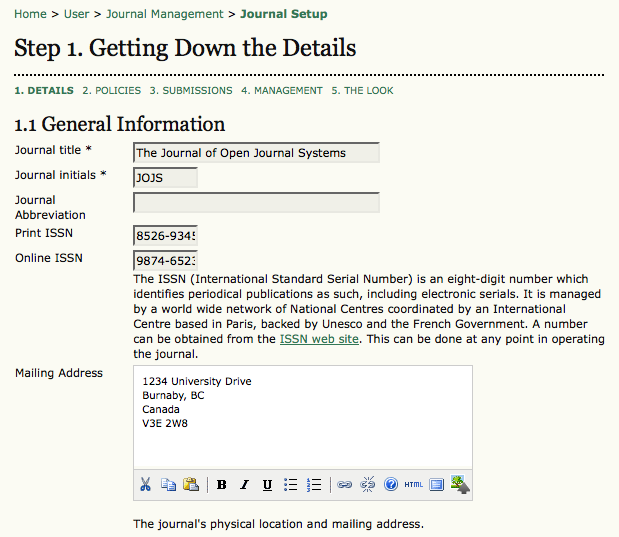Click the insert link chain icon

[344, 485]
